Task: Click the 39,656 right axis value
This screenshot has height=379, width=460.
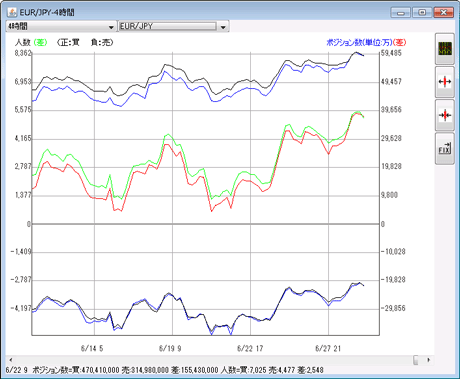Action: pyautogui.click(x=391, y=110)
